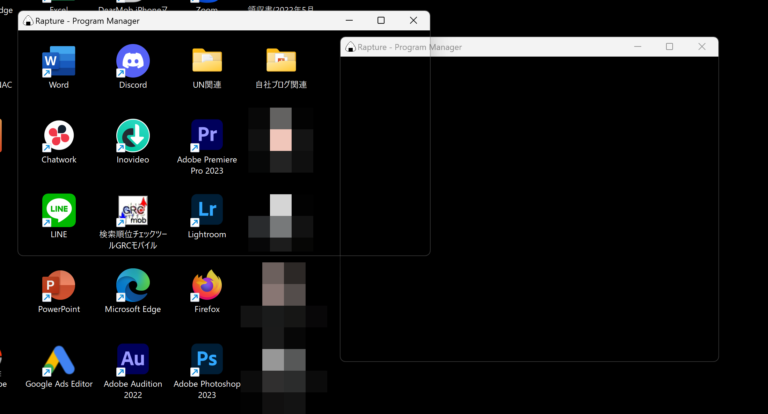
Task: Open Google Ads Editor shortcut
Action: [x=59, y=361]
